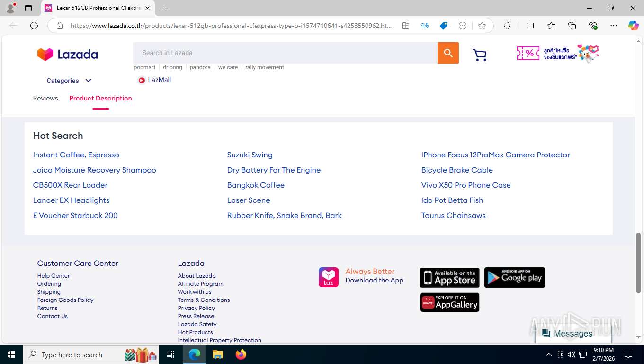Open the Messages chat button
This screenshot has height=364, width=644.
tap(573, 334)
